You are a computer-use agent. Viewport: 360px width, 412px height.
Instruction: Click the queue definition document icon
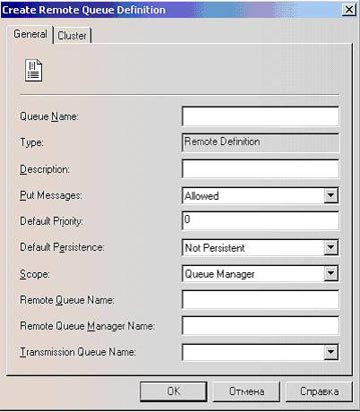[33, 70]
